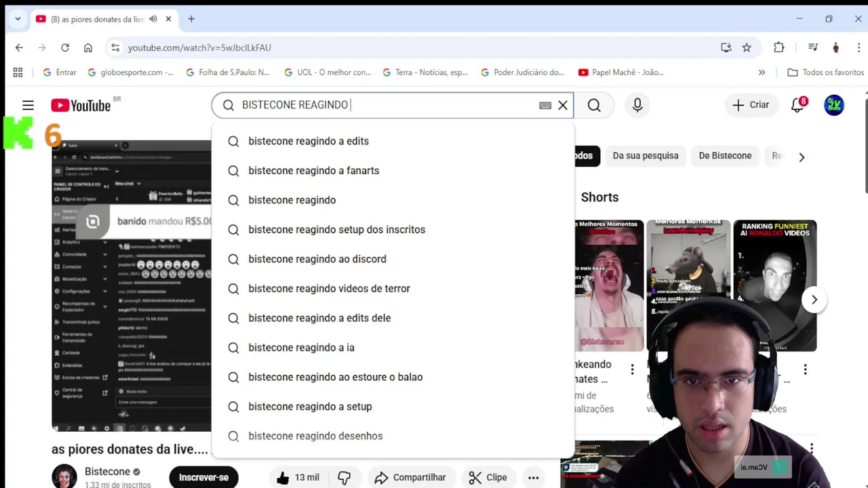Screen dimensions: 868x488
Task: Pick 'bistecone reagindo desenhos' suggestion
Action: (x=393, y=436)
